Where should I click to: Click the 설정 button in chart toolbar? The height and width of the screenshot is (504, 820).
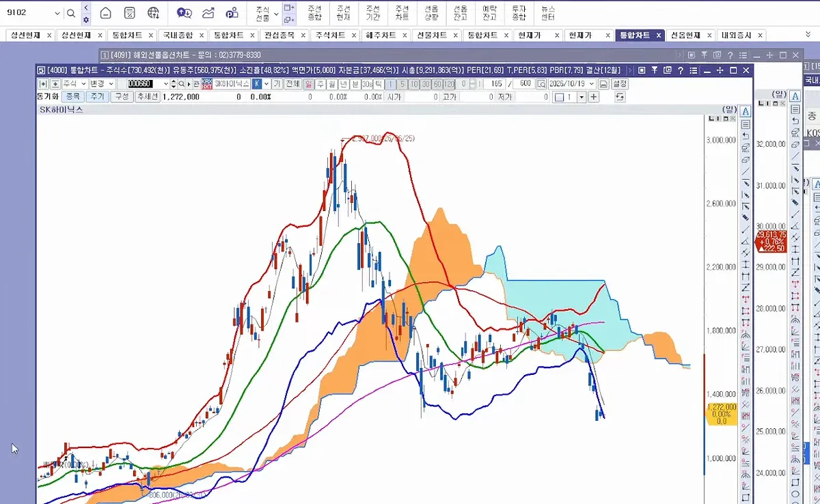620,84
